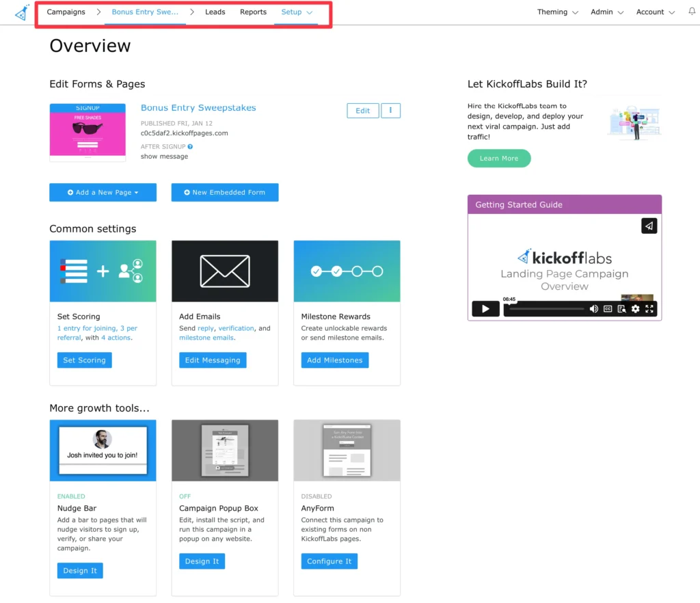This screenshot has height=603, width=700.
Task: Click the Edit Messaging button
Action: tap(213, 360)
